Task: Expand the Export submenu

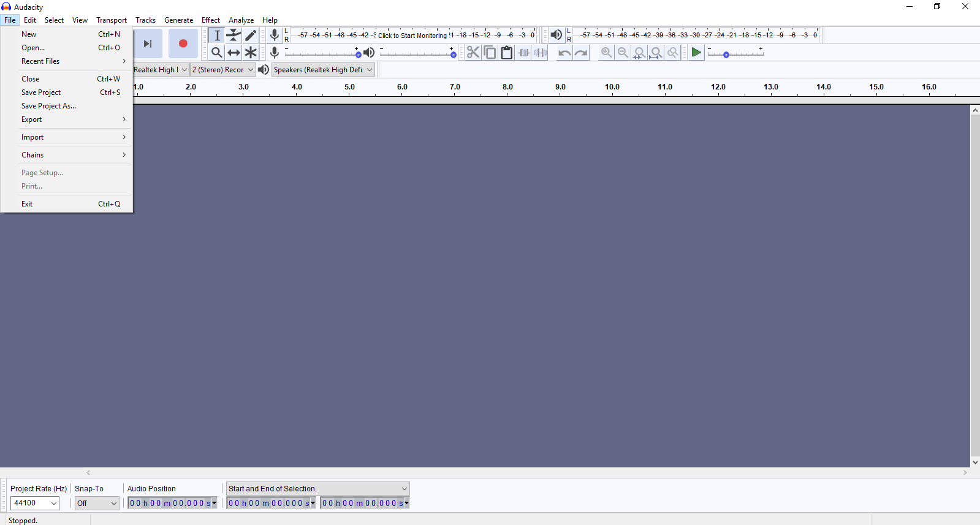Action: tap(67, 119)
